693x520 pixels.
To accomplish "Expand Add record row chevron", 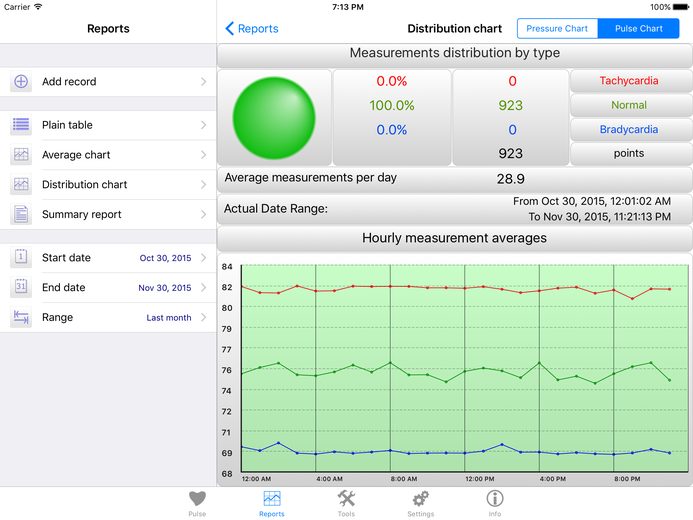I will pos(203,81).
